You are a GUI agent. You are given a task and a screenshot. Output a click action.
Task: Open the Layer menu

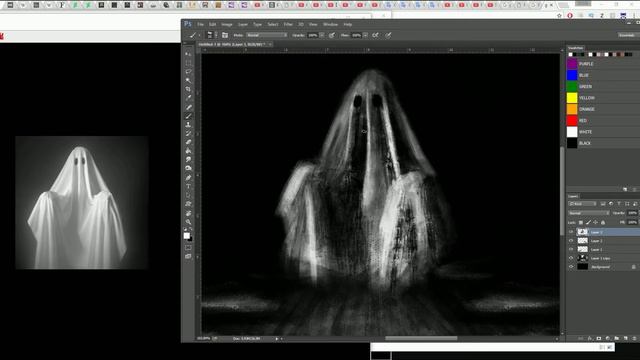243,24
